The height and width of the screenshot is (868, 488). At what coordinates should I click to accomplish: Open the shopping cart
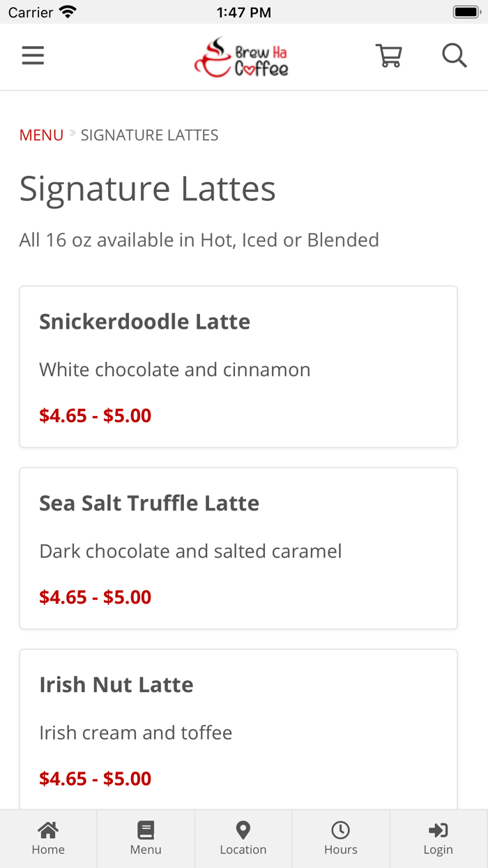pos(388,56)
